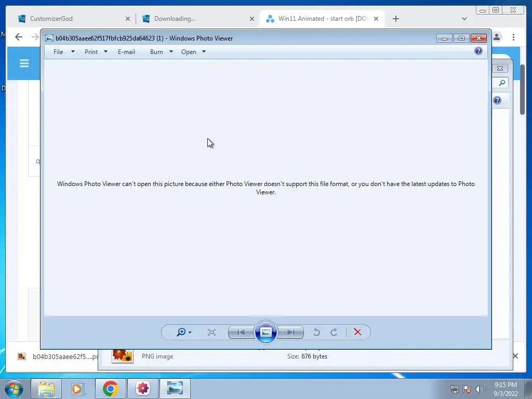
Task: Open the File menu in Photo Viewer
Action: pyautogui.click(x=58, y=52)
